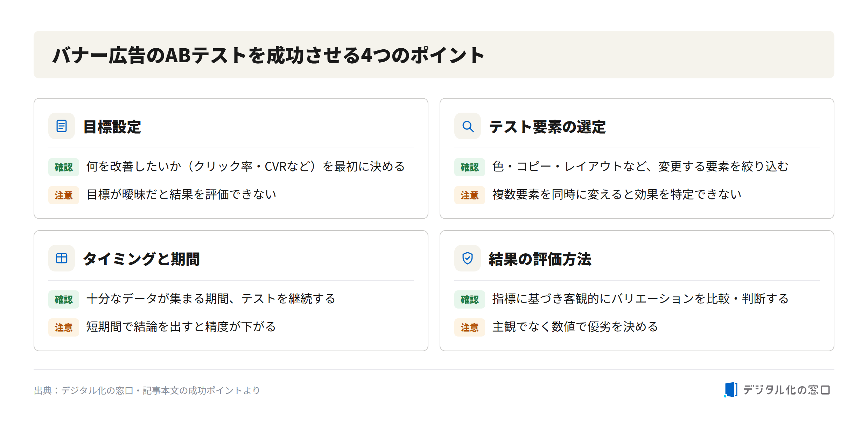Click the magnifier icon beside テスト要素の選定
The height and width of the screenshot is (431, 868).
pos(468,126)
